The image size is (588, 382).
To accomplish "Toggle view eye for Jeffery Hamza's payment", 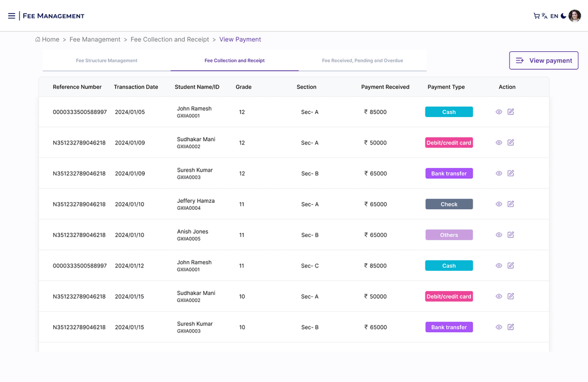I will (x=499, y=204).
